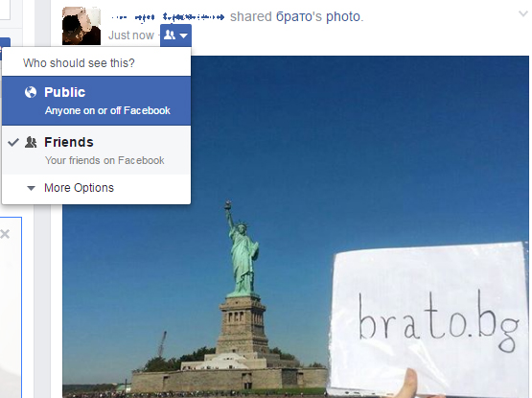Click the white arrow on the audience button
This screenshot has width=532, height=398.
tap(183, 35)
